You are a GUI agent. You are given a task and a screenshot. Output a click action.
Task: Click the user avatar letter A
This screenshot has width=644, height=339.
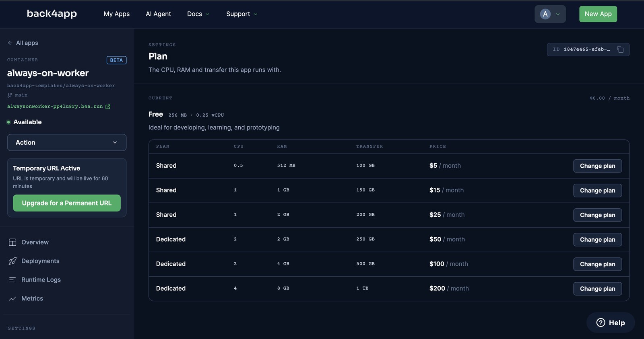coord(545,14)
